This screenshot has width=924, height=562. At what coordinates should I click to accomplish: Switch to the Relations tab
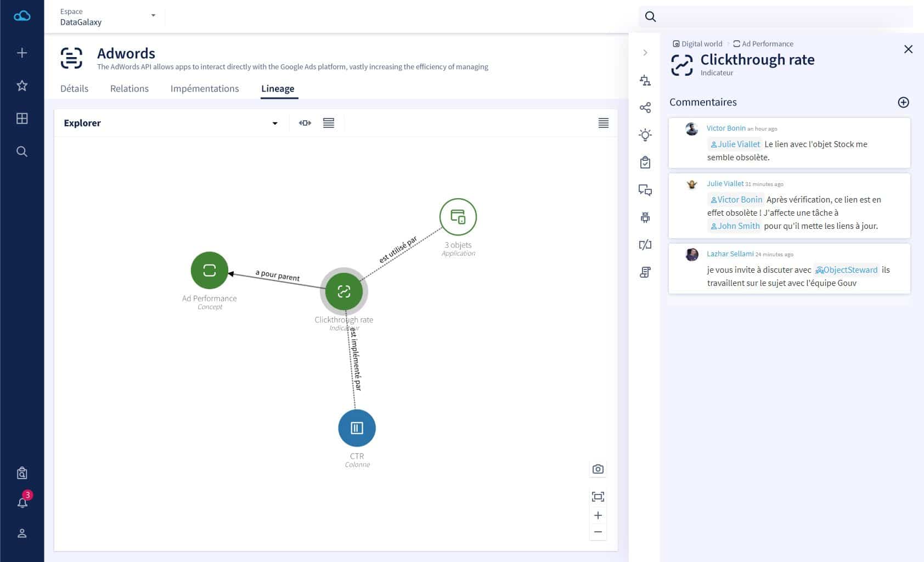tap(129, 88)
